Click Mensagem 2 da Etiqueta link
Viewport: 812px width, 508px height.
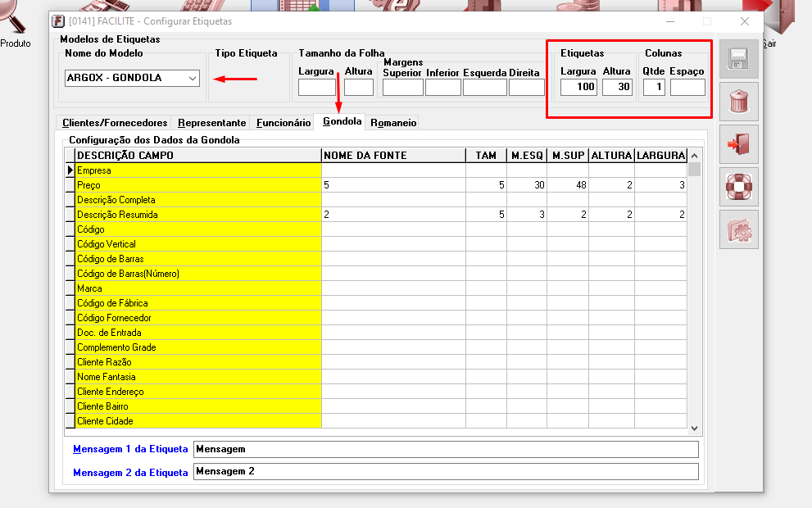pos(130,472)
